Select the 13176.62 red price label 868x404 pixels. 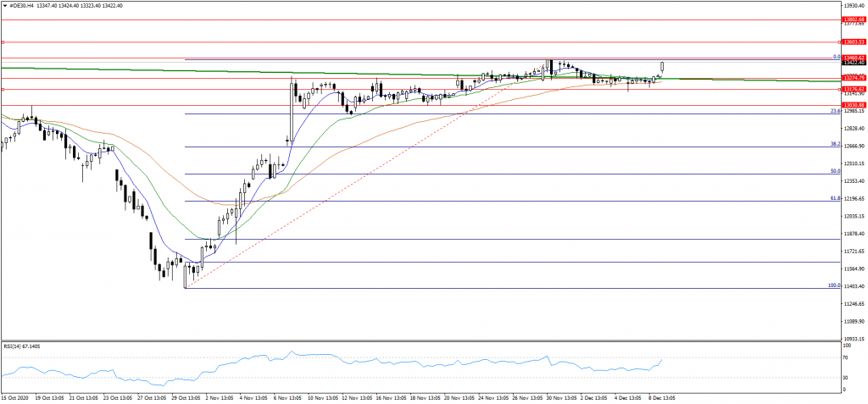click(x=853, y=88)
